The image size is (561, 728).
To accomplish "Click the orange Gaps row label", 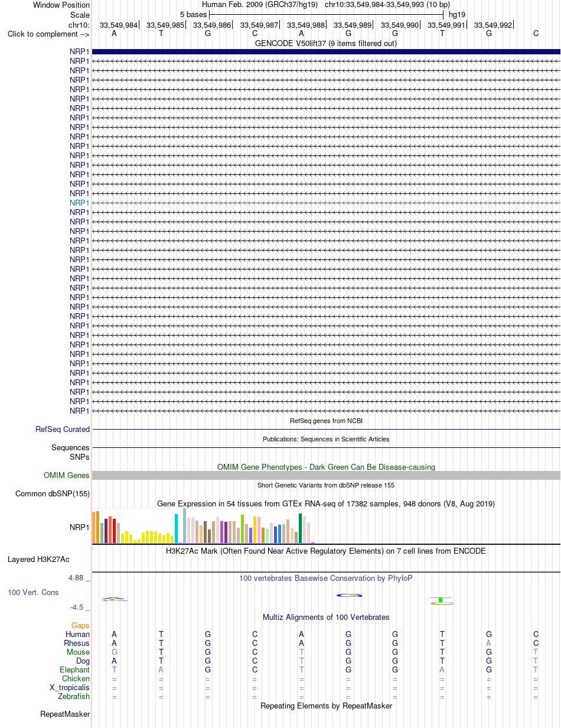I will tap(80, 625).
